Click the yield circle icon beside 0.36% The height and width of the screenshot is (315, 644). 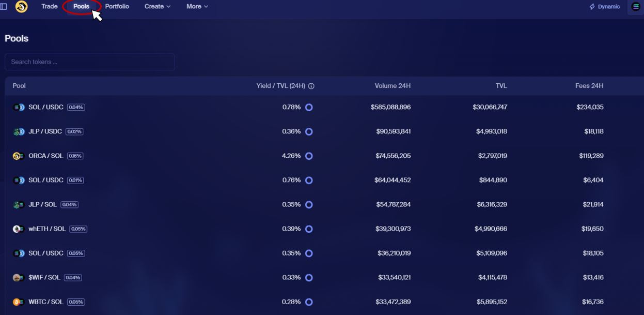[x=309, y=132]
